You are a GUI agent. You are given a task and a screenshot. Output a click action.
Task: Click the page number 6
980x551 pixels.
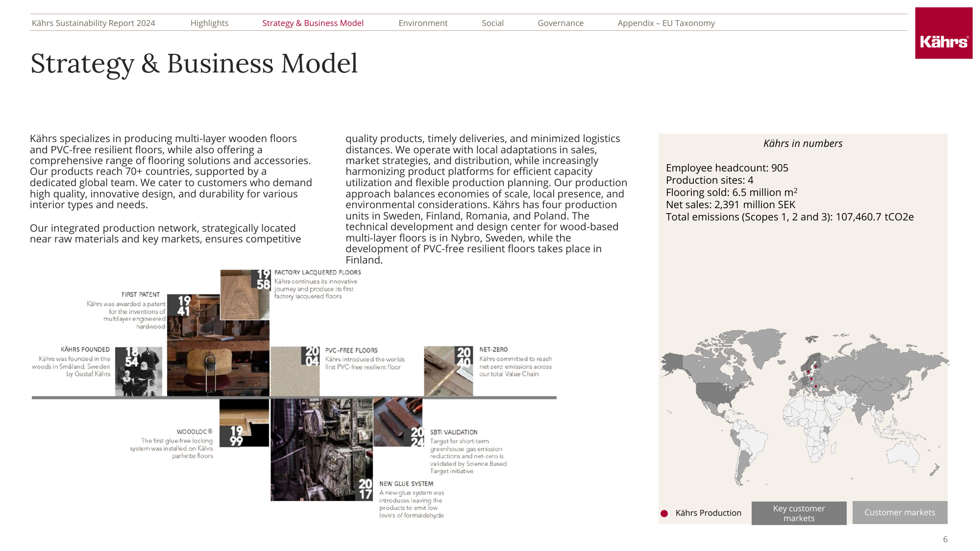coord(945,539)
